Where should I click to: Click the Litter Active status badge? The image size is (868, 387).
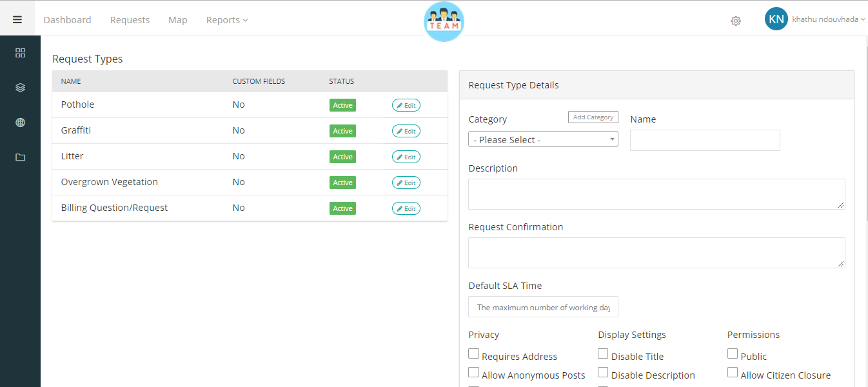tap(342, 157)
